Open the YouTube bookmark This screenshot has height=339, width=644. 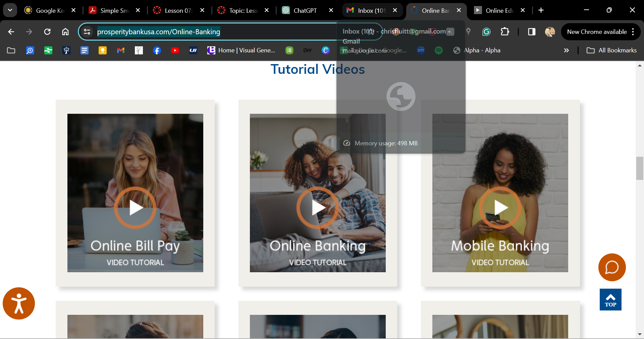coord(175,50)
